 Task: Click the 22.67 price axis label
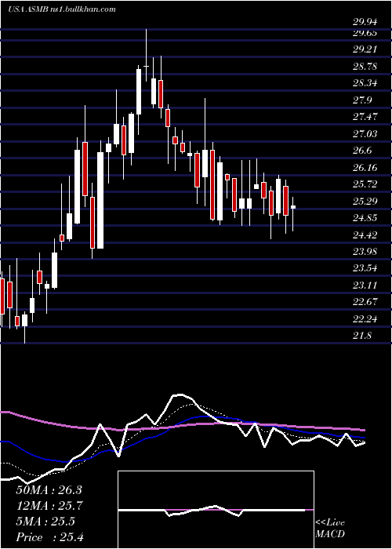(x=365, y=301)
